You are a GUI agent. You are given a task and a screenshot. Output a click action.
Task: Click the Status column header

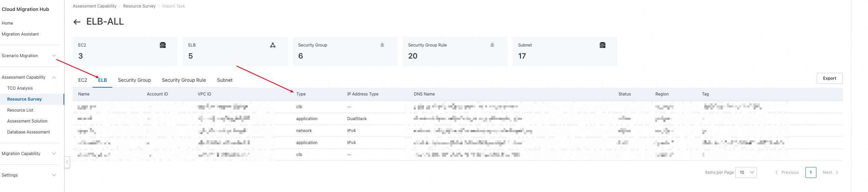tap(625, 94)
